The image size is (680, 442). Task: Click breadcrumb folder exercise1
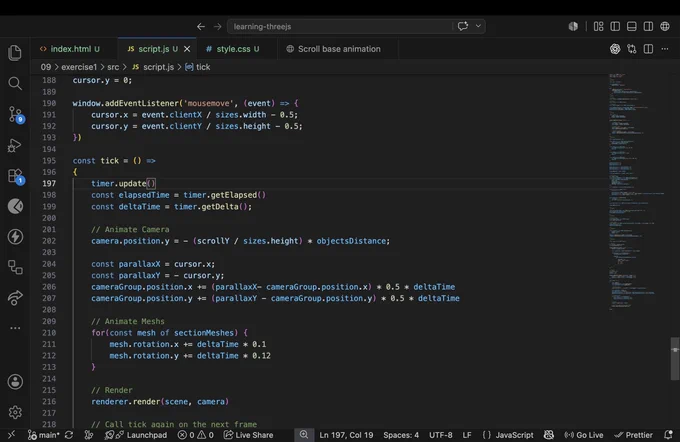79,67
